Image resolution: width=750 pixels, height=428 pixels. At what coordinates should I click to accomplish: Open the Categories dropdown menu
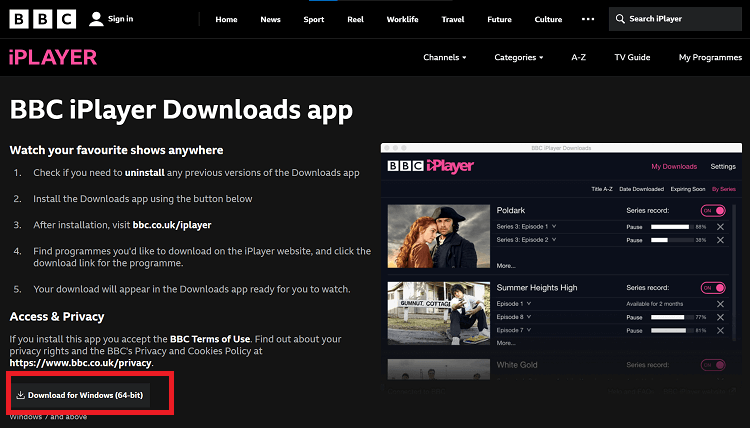click(518, 57)
